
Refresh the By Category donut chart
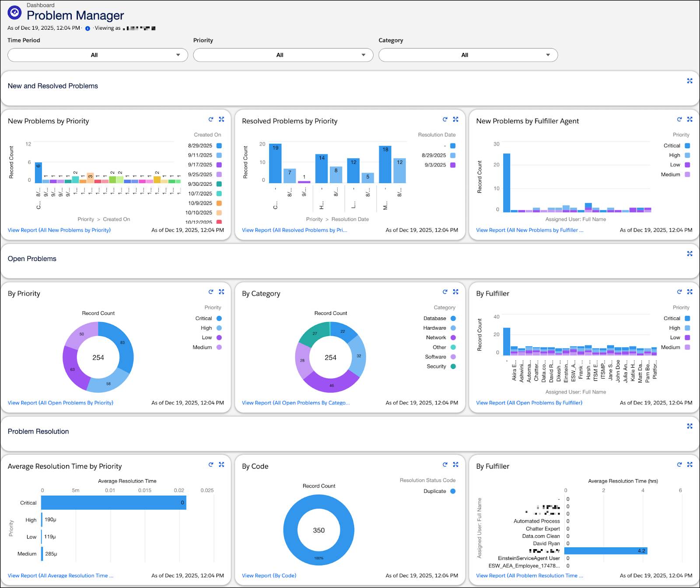[444, 292]
